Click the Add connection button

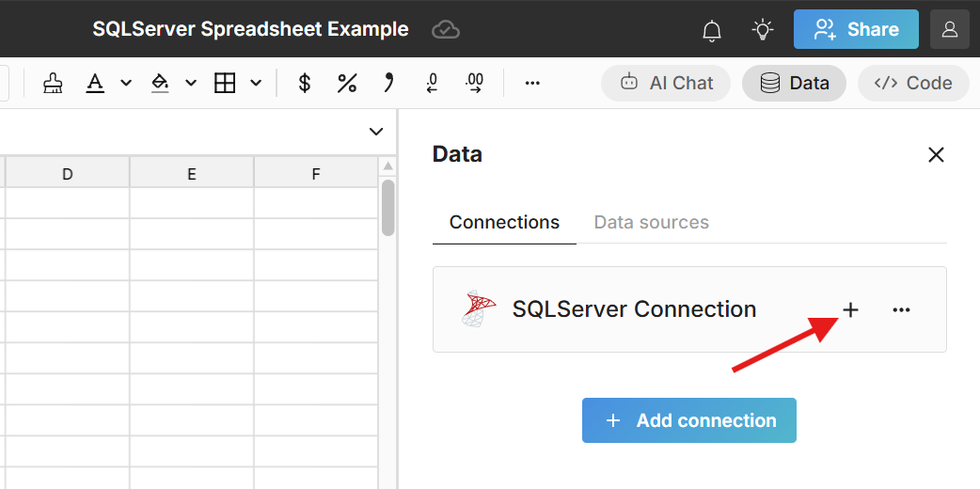point(689,420)
